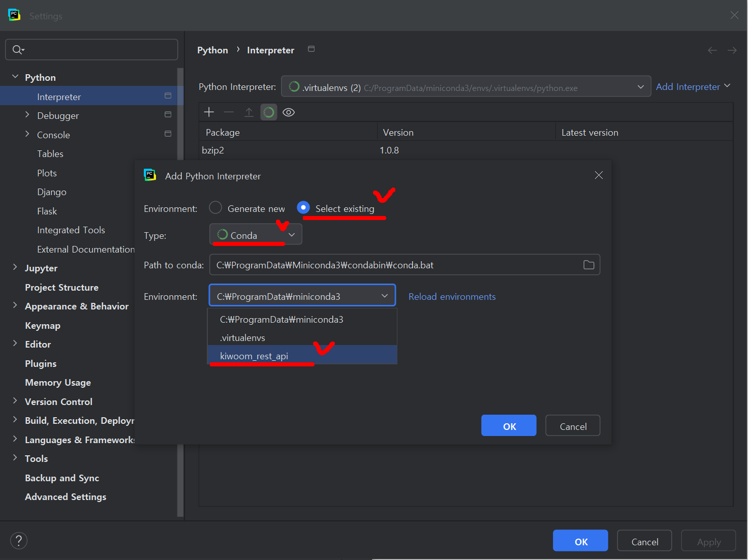Select the Select existing radio button
The height and width of the screenshot is (560, 748).
coord(303,207)
